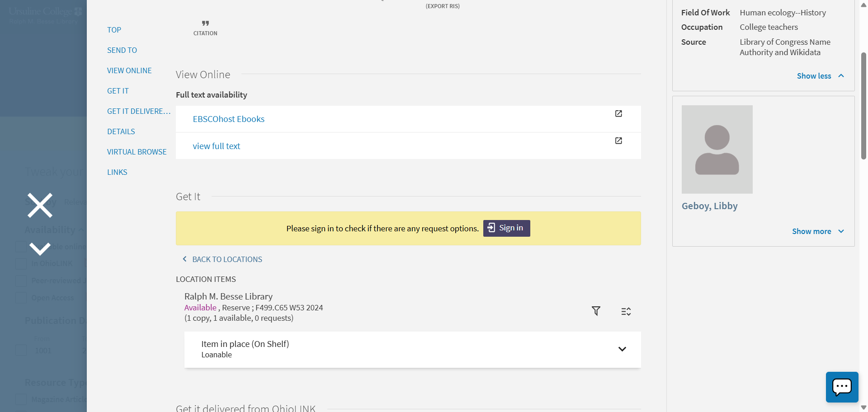The image size is (868, 412).
Task: Close the record overlay with X icon
Action: tap(40, 206)
